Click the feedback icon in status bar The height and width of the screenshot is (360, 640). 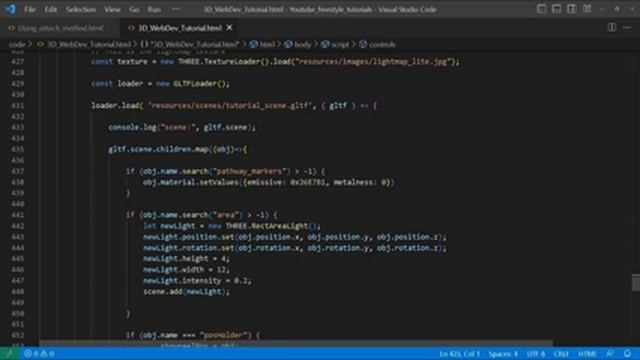[610, 353]
